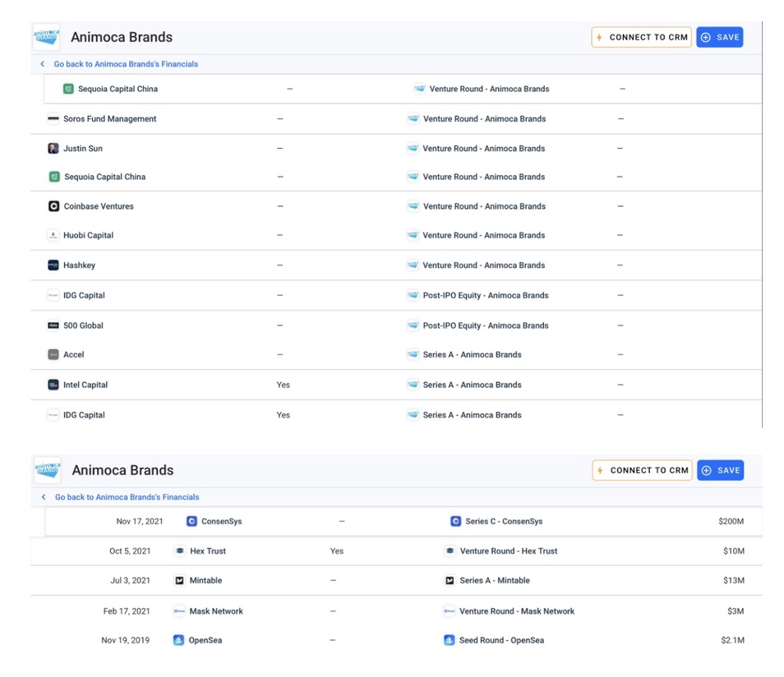The height and width of the screenshot is (677, 784).
Task: Click the OpenSea investor logo icon
Action: (178, 640)
